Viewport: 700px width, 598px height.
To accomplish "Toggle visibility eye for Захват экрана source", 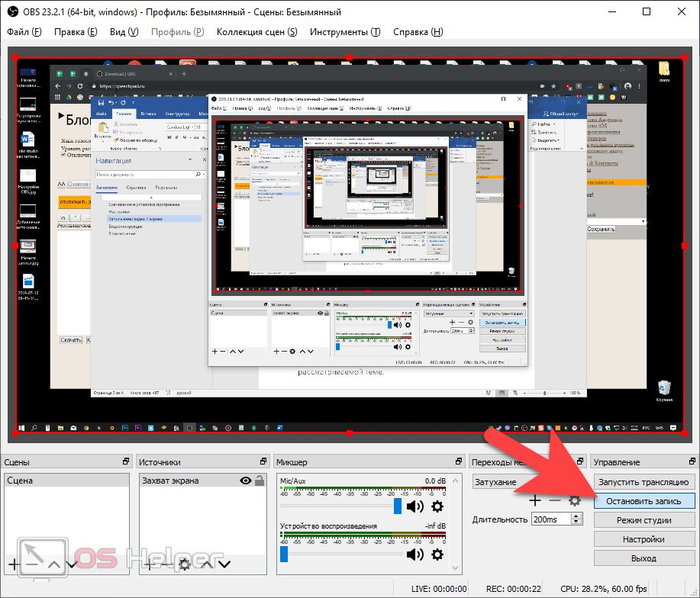I will click(246, 481).
